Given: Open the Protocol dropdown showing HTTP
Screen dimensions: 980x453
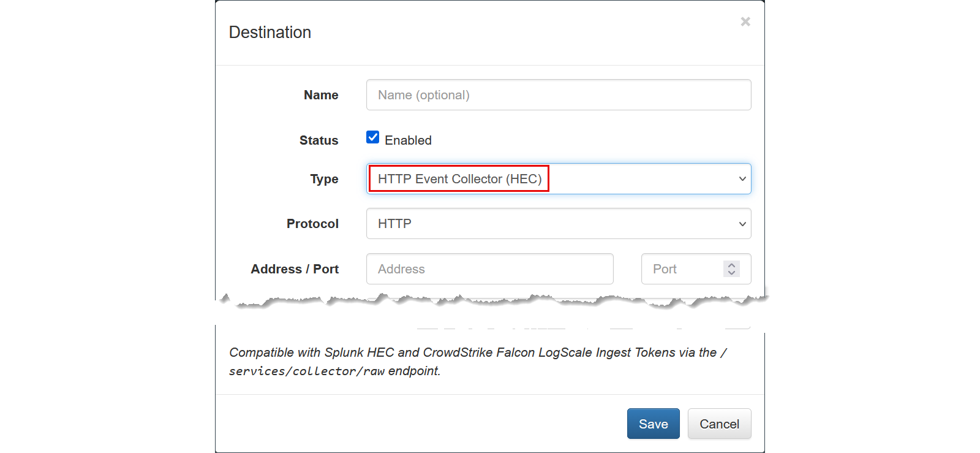Looking at the screenshot, I should click(551, 224).
